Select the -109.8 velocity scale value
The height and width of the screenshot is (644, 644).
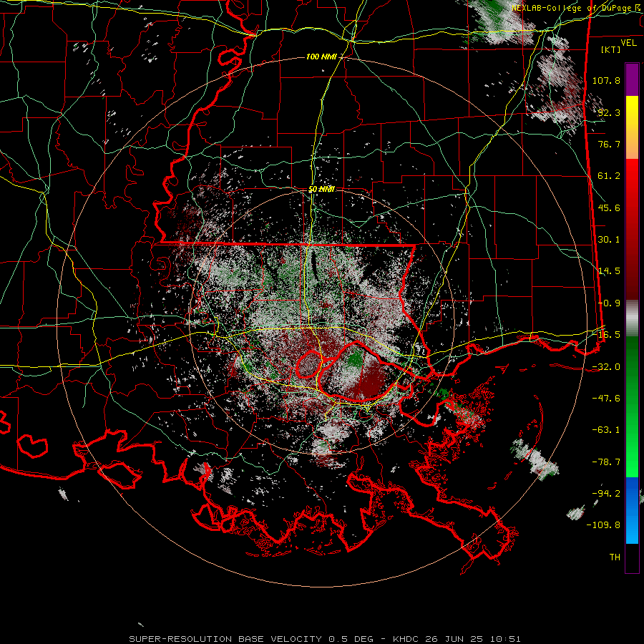[x=604, y=525]
